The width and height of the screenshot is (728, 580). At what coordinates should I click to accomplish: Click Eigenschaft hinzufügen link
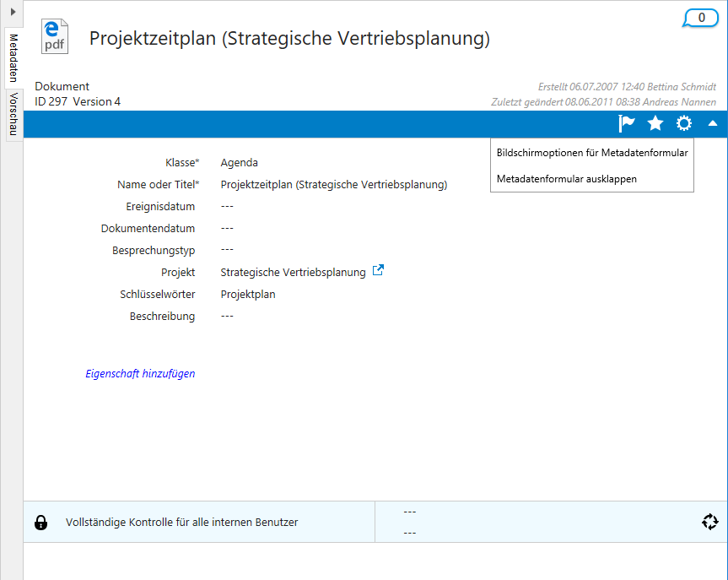coord(140,373)
